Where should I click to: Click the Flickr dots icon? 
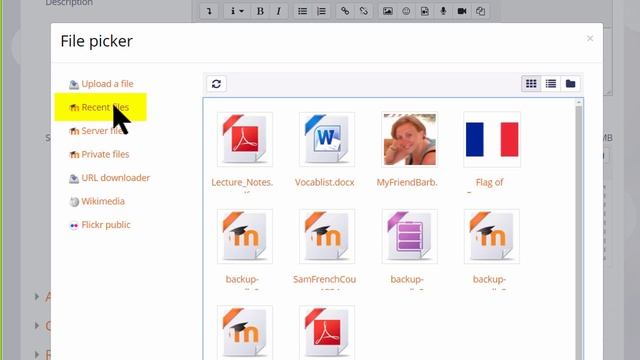(74, 225)
